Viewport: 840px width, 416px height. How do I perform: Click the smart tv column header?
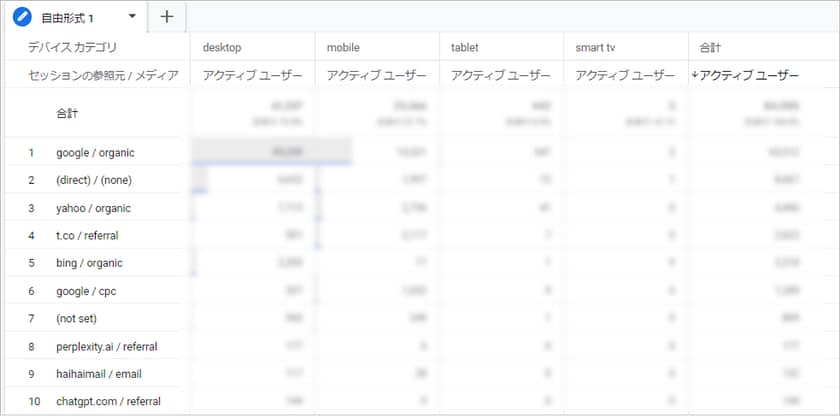[x=596, y=47]
